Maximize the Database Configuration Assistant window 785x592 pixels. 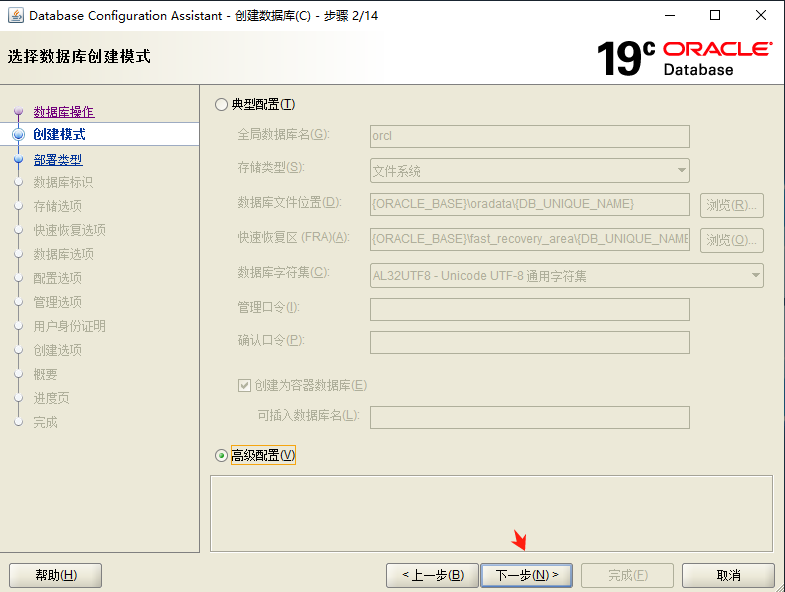[715, 16]
